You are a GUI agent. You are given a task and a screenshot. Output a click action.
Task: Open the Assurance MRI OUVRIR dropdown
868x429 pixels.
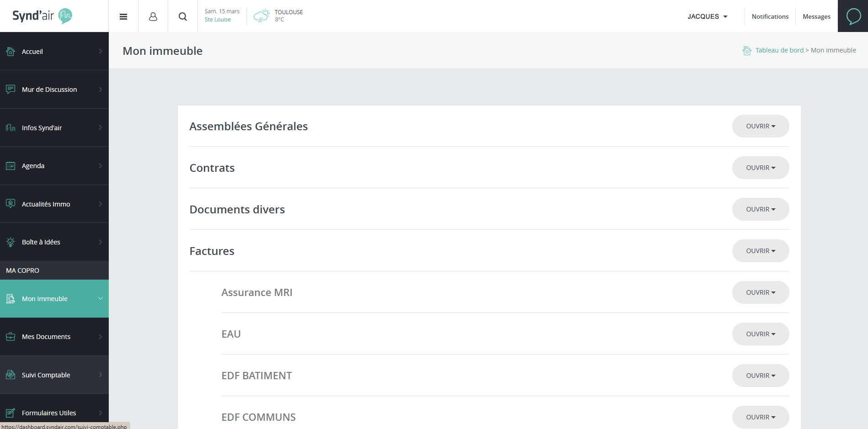coord(761,292)
